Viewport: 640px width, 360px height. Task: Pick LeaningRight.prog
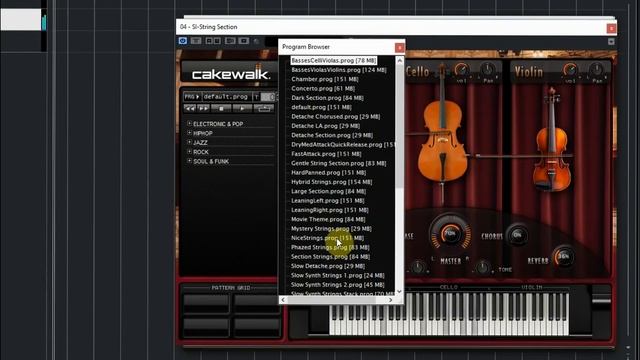coord(330,210)
